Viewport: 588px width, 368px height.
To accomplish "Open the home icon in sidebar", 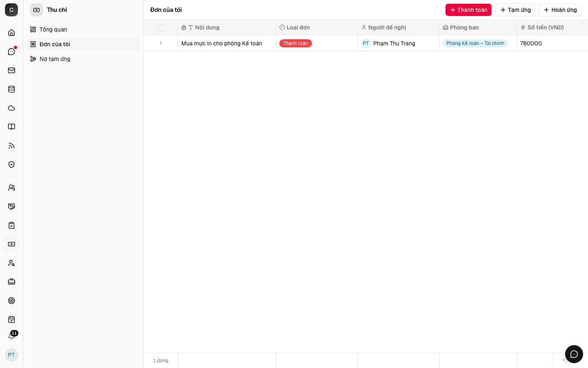I will coord(11,33).
